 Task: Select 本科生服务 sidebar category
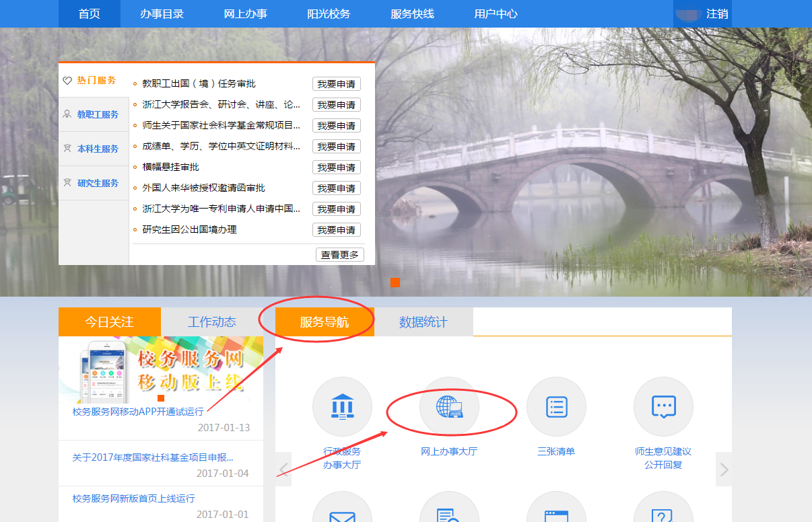click(x=94, y=149)
